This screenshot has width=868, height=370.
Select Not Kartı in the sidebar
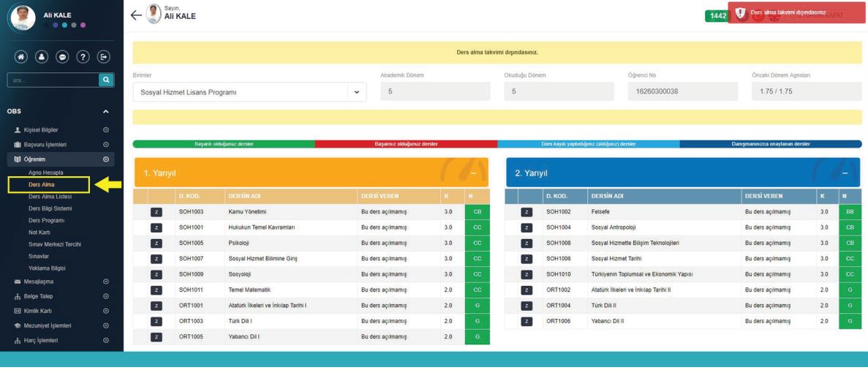[x=40, y=232]
